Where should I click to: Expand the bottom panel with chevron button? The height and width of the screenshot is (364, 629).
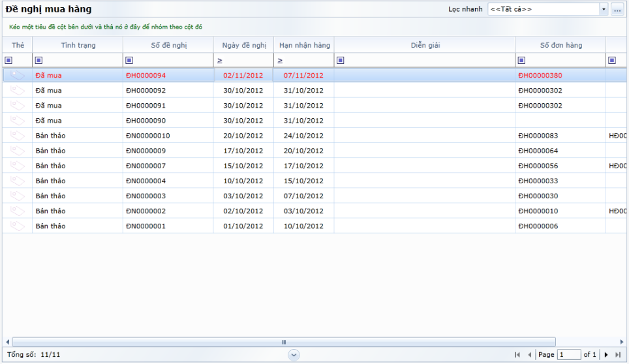tap(294, 354)
